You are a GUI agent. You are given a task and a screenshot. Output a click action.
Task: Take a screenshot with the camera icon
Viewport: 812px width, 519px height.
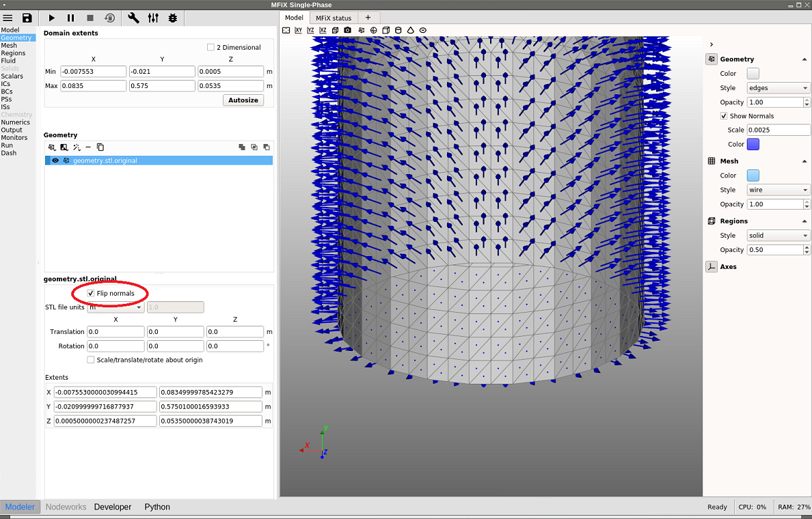coord(347,30)
